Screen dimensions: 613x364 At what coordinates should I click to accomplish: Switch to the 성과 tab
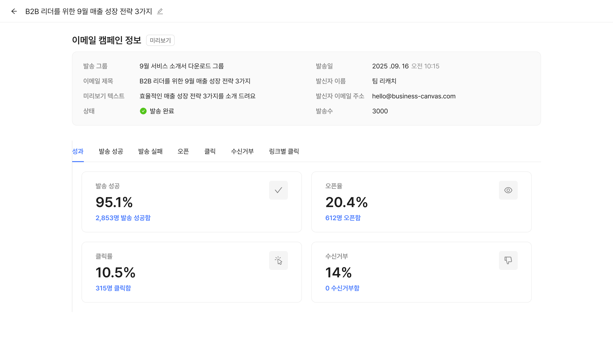click(78, 151)
